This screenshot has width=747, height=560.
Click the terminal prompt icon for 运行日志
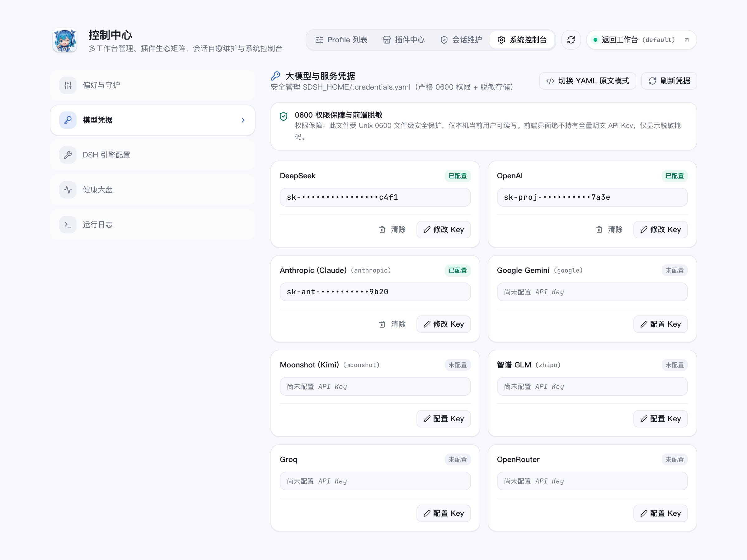pos(68,225)
